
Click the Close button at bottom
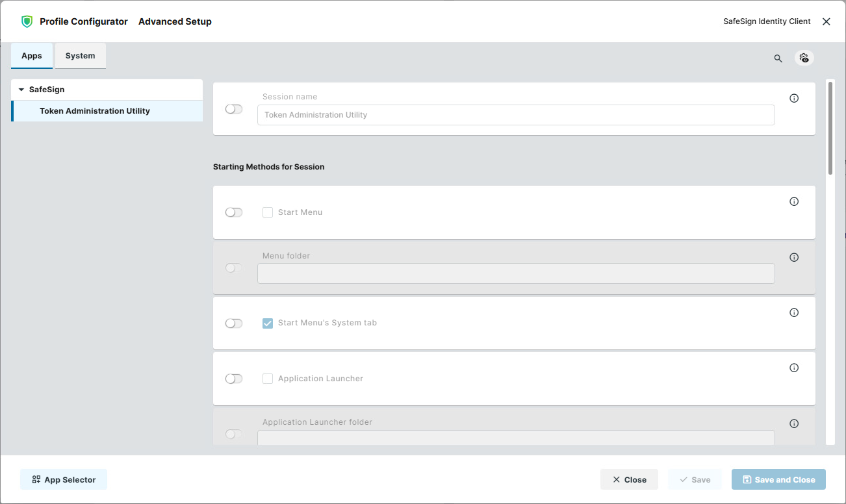point(629,479)
